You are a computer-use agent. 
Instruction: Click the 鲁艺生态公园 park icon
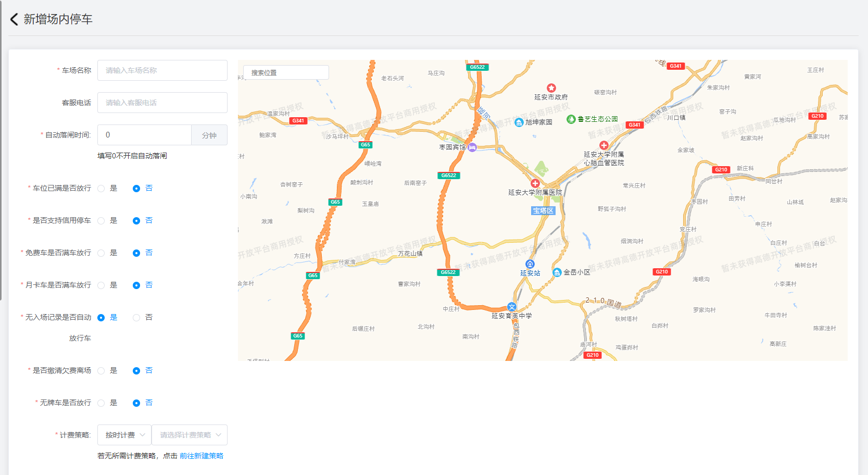point(571,119)
